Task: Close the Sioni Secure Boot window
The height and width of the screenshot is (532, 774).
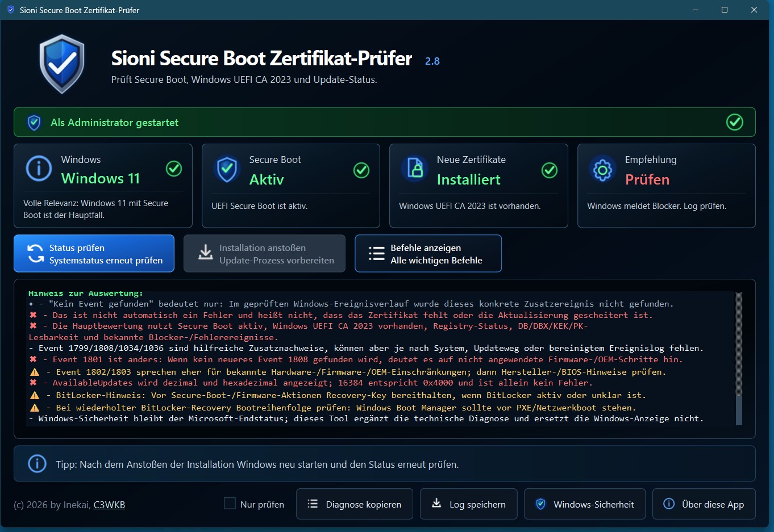Action: click(754, 10)
